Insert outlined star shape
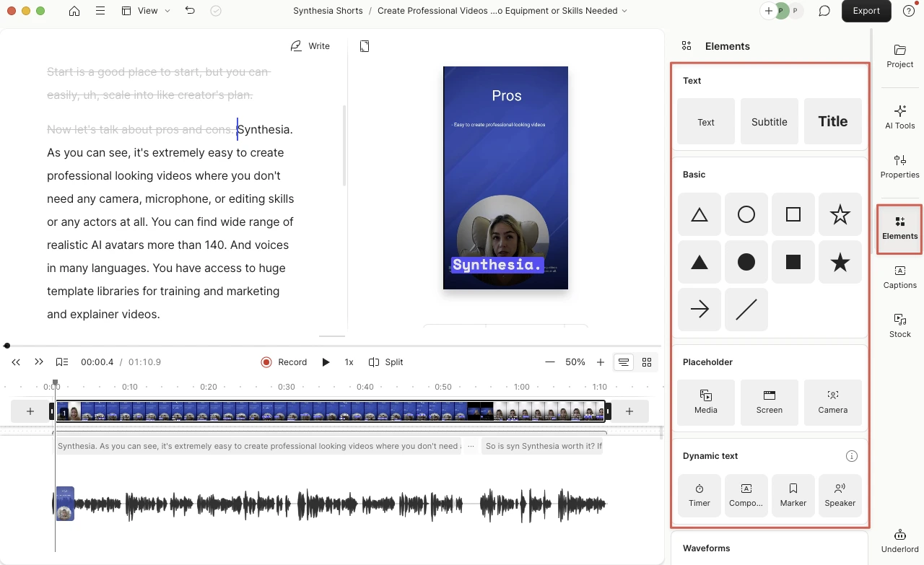Screen dimensions: 924x565 tap(840, 214)
